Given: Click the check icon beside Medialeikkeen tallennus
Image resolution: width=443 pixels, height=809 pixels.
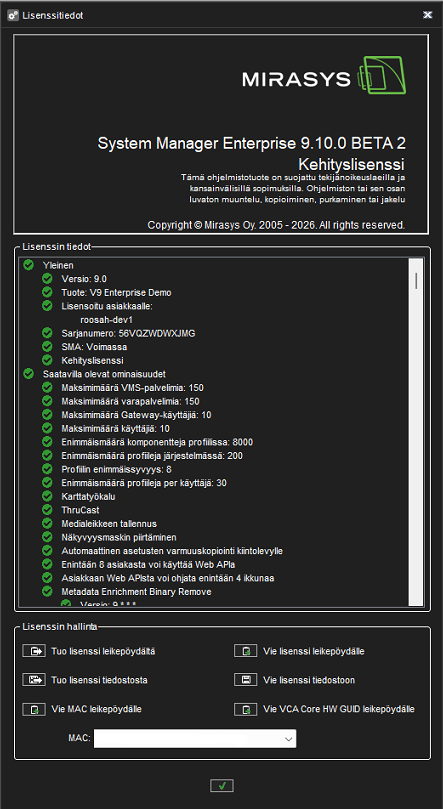Looking at the screenshot, I should tap(47, 523).
